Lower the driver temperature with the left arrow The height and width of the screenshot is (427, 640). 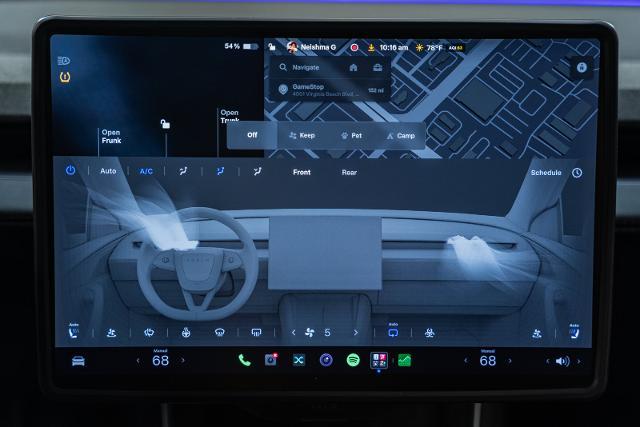point(138,361)
